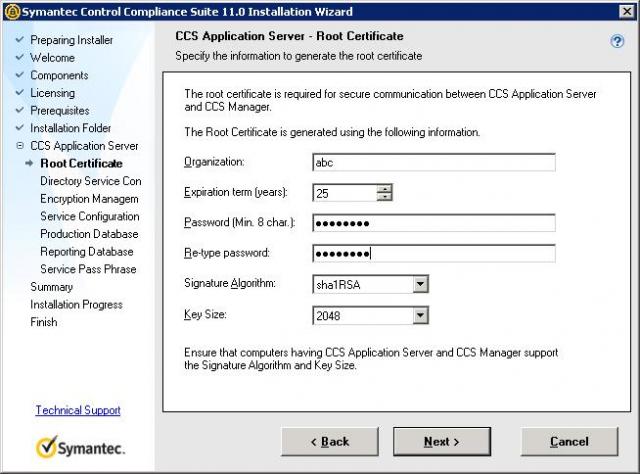Click the Organization input field
640x474 pixels.
pos(433,162)
